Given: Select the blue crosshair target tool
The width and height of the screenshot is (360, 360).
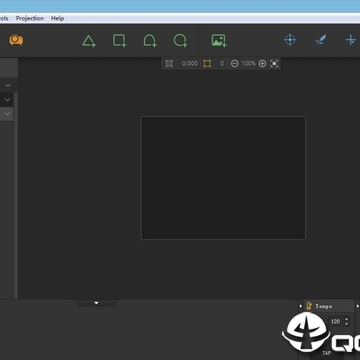Looking at the screenshot, I should click(290, 40).
